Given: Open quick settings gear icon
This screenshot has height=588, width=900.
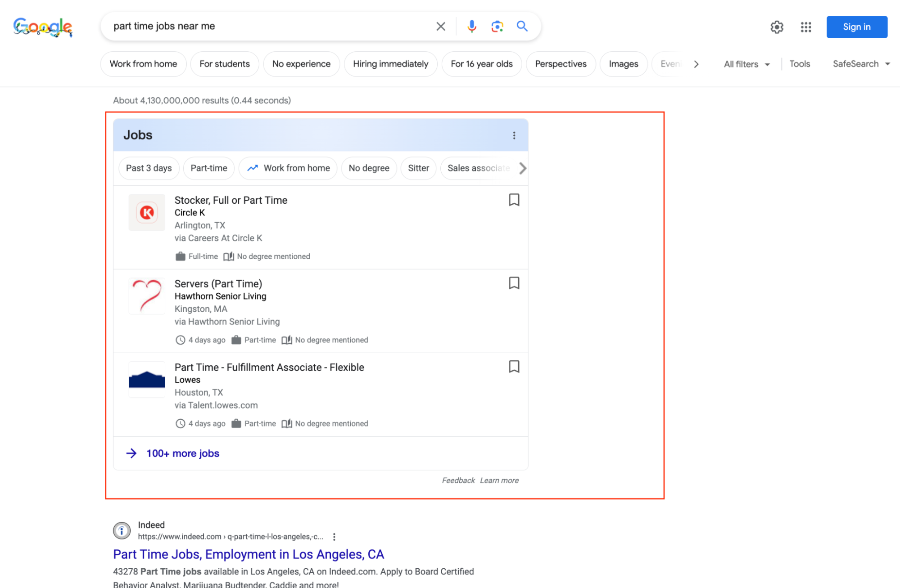Looking at the screenshot, I should pos(777,27).
